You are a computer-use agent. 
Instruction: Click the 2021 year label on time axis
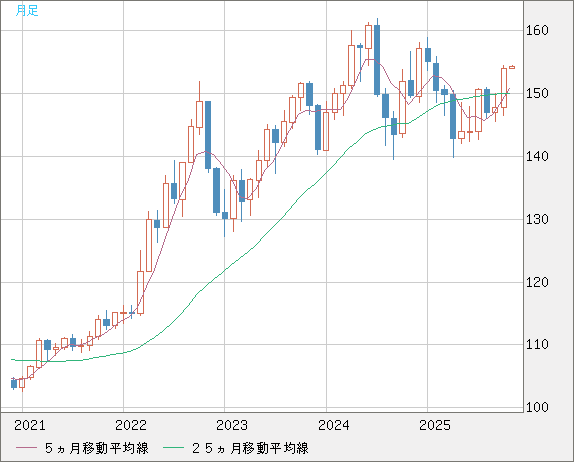[30, 425]
